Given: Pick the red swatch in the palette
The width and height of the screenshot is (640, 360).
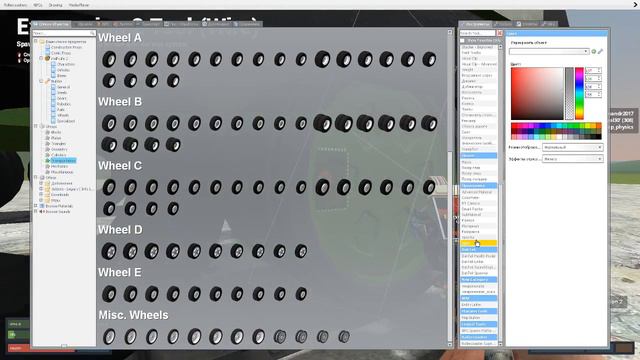Looking at the screenshot, I should pos(514,126).
